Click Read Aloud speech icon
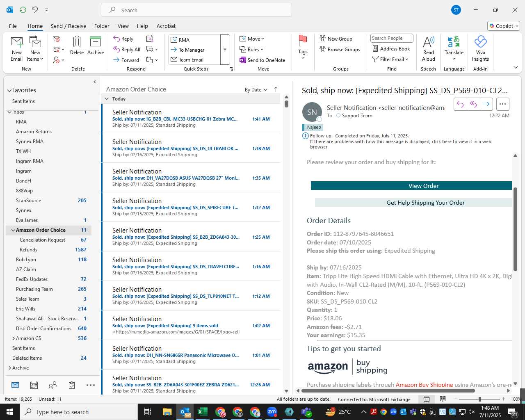Screen dimensions: 525x420 (x=428, y=48)
